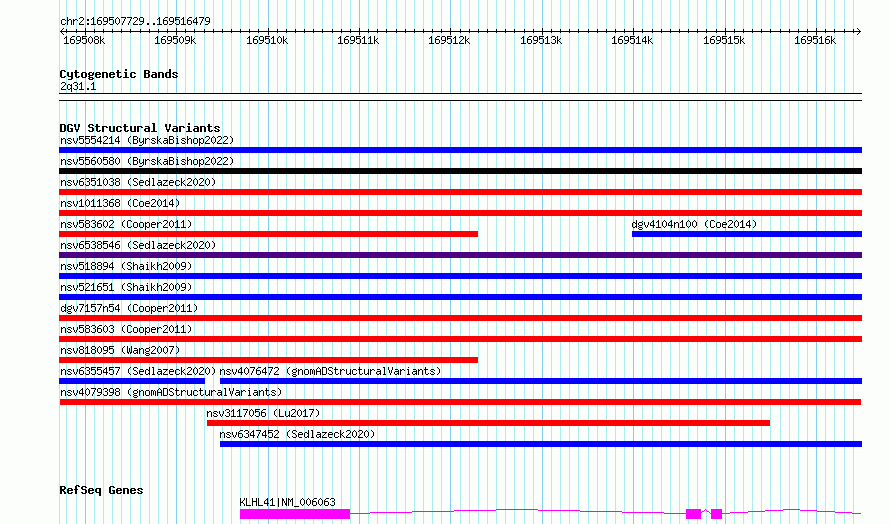Click the blue bar under nsv5554214
The image size is (890, 524).
(460, 150)
